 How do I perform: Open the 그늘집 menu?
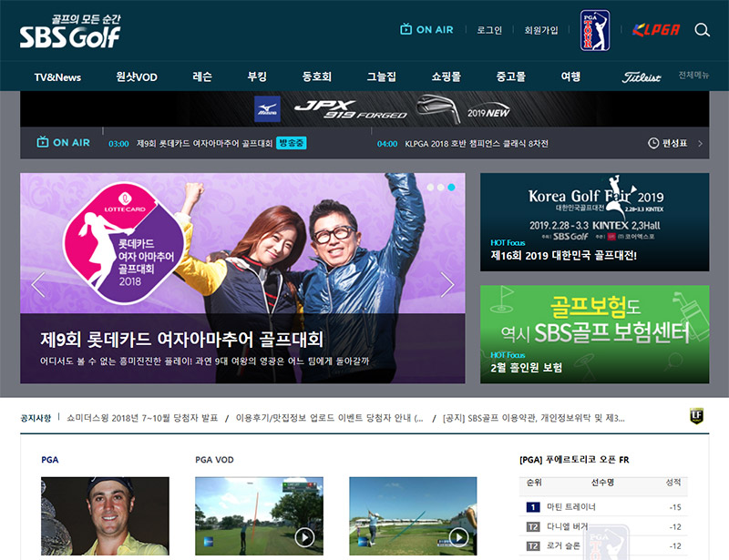pyautogui.click(x=381, y=76)
